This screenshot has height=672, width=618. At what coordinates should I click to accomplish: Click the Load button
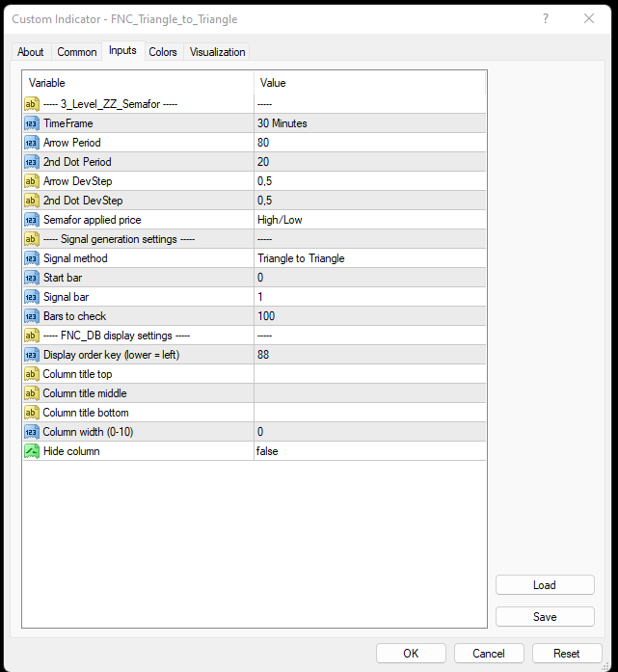click(x=545, y=585)
